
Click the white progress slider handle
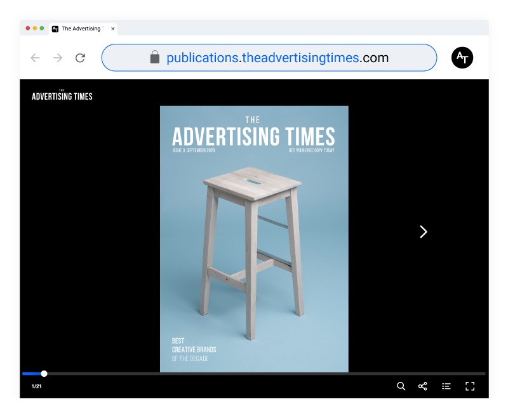[44, 374]
